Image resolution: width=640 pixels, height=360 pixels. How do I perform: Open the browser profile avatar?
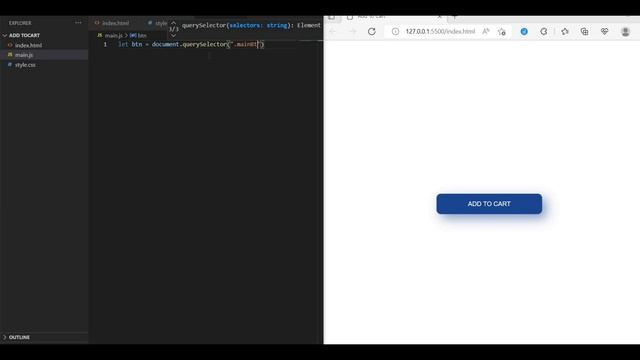pyautogui.click(x=625, y=31)
